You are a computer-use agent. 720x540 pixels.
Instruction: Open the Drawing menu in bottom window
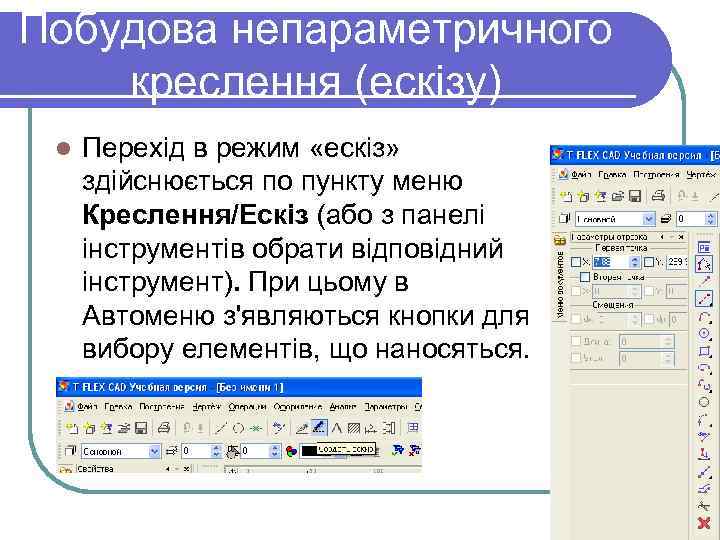click(206, 407)
